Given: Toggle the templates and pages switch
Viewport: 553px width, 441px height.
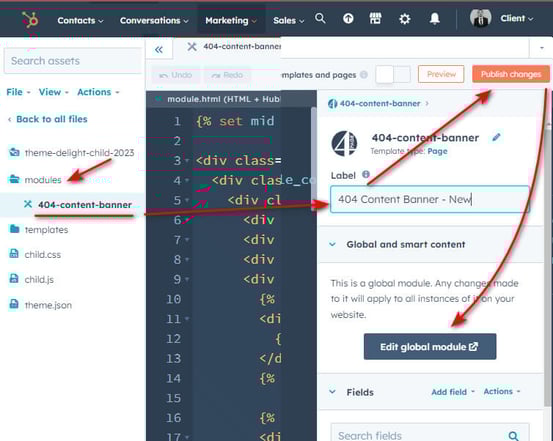Looking at the screenshot, I should [x=393, y=74].
